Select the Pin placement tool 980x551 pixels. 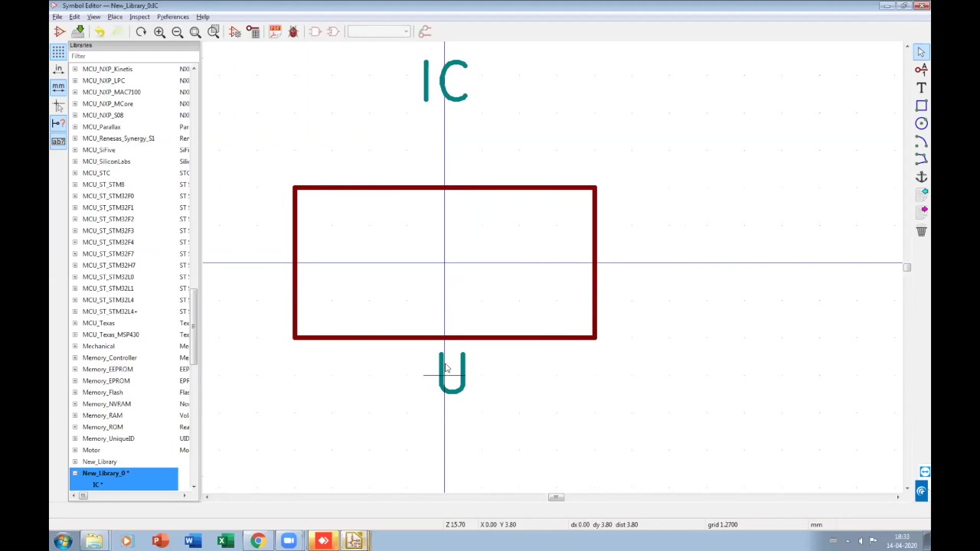point(921,69)
